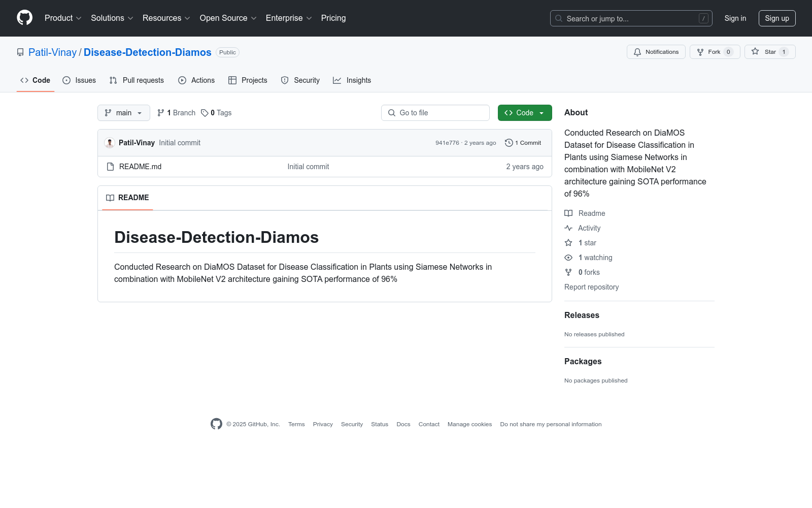The image size is (812, 508).
Task: Click Initial commit message in README.md row
Action: [308, 167]
